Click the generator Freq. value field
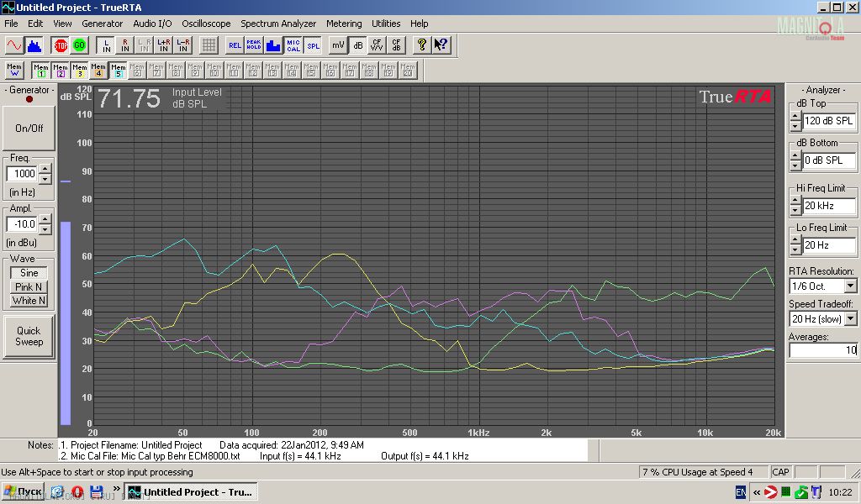This screenshot has width=861, height=504. tap(23, 173)
